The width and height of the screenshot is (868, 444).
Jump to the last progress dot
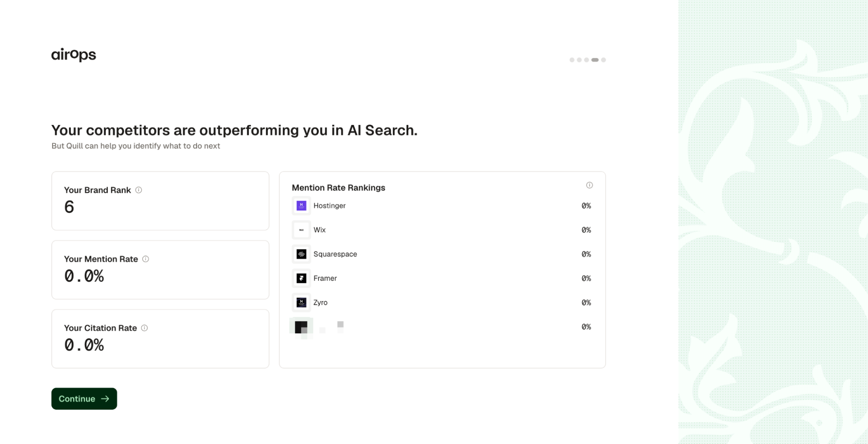[604, 60]
